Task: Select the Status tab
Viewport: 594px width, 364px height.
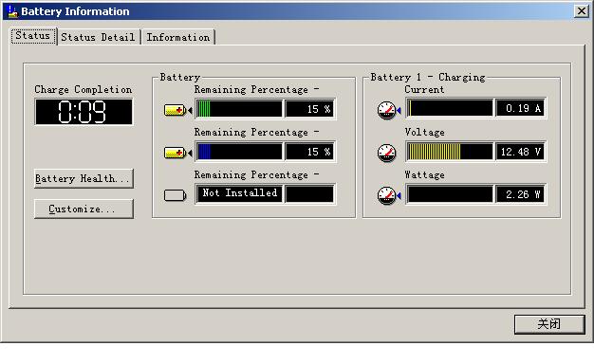Action: click(33, 36)
